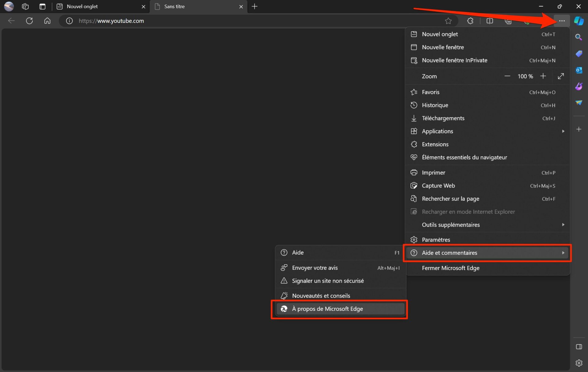The height and width of the screenshot is (372, 588).
Task: Click the Settings and more ellipsis button
Action: coord(562,21)
